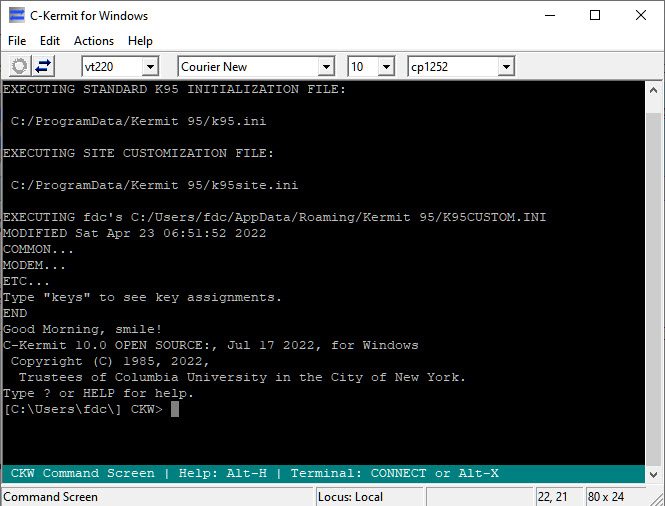
Task: Open the File menu
Action: [17, 41]
